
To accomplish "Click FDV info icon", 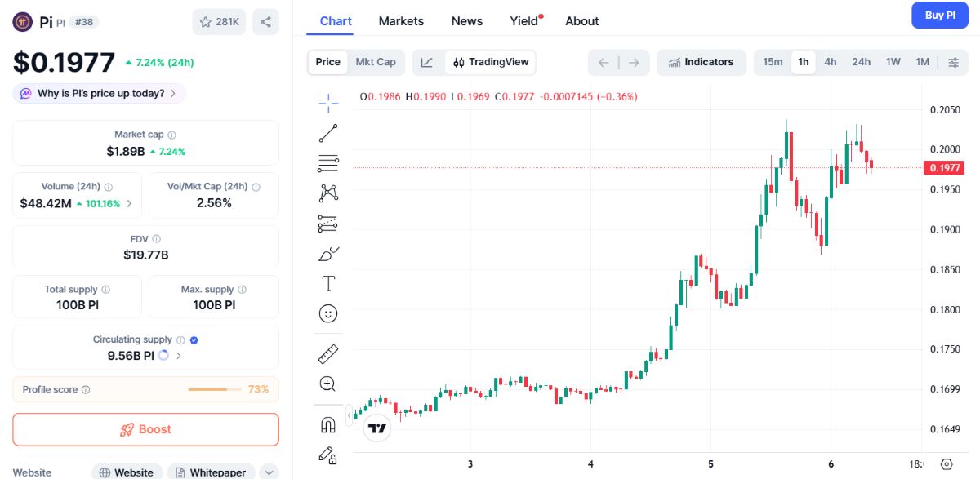I will click(x=156, y=239).
